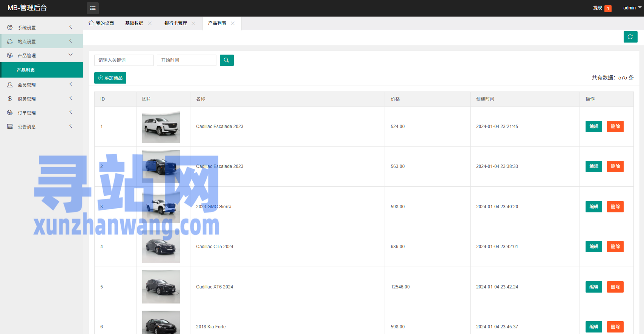Image resolution: width=644 pixels, height=334 pixels.
Task: Click the magnifier search button
Action: coord(227,60)
